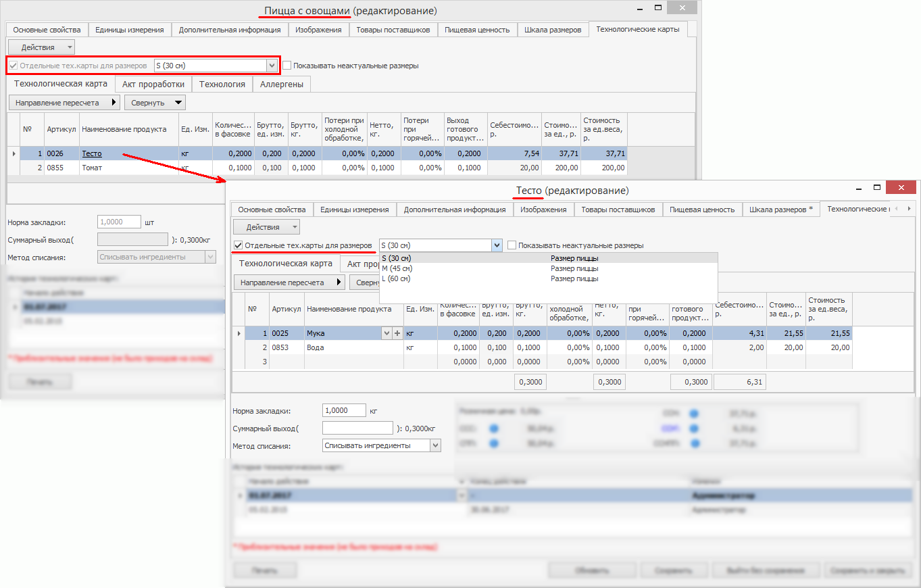Maximize the Тесто editing window
Screen dimensions: 921x588
click(877, 188)
